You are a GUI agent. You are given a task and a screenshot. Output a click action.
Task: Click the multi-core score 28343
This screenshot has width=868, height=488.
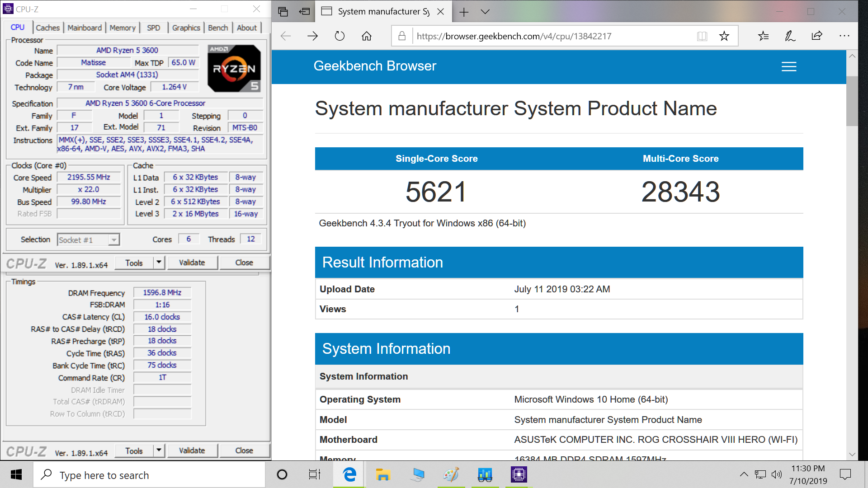tap(681, 192)
